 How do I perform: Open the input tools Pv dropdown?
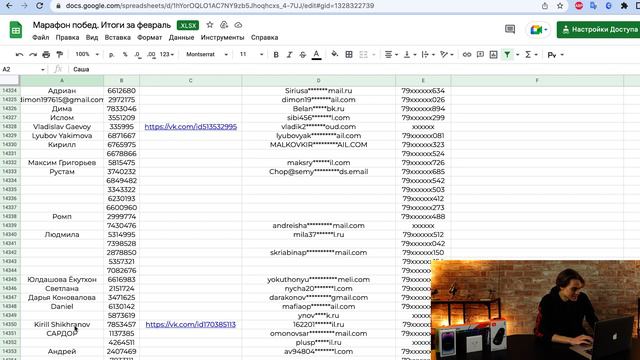[556, 55]
